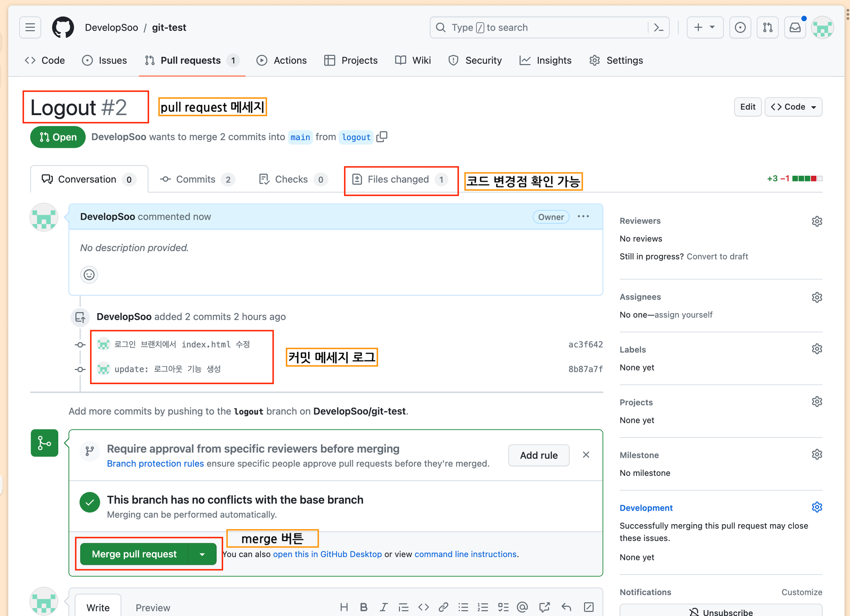The height and width of the screenshot is (616, 850).
Task: Open notifications inbox icon
Action: (x=795, y=28)
